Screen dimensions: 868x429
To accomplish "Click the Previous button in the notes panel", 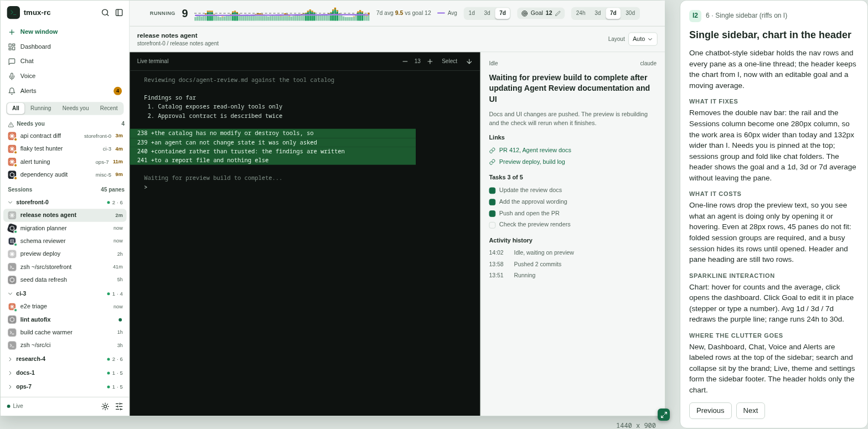I will (x=710, y=411).
